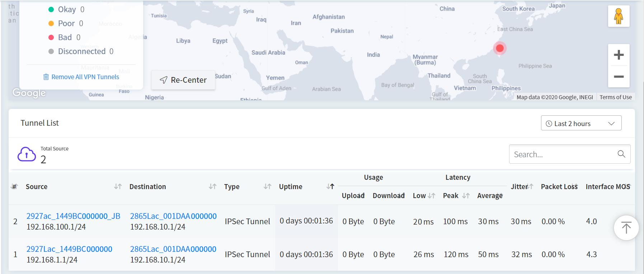This screenshot has height=274, width=644.
Task: Sort by Destination column sort arrows
Action: (212, 187)
